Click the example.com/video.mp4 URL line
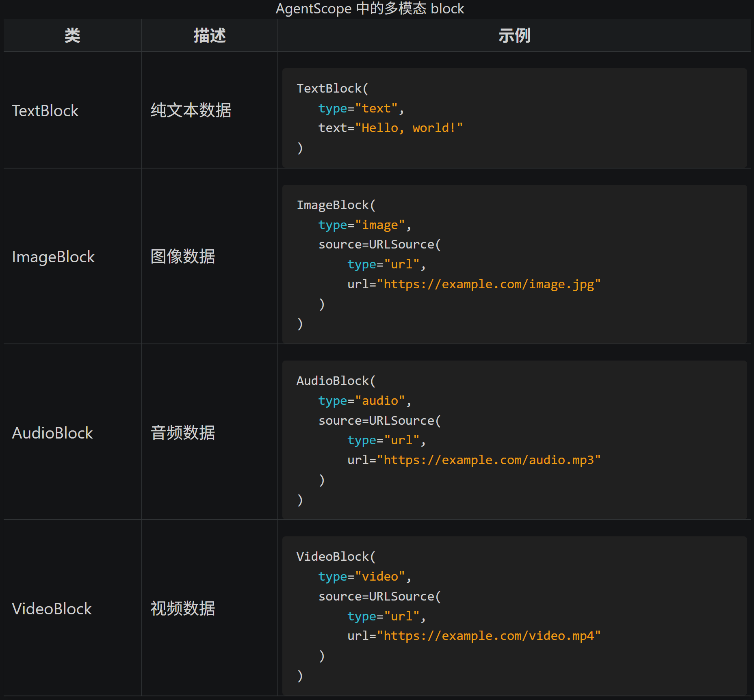 474,636
